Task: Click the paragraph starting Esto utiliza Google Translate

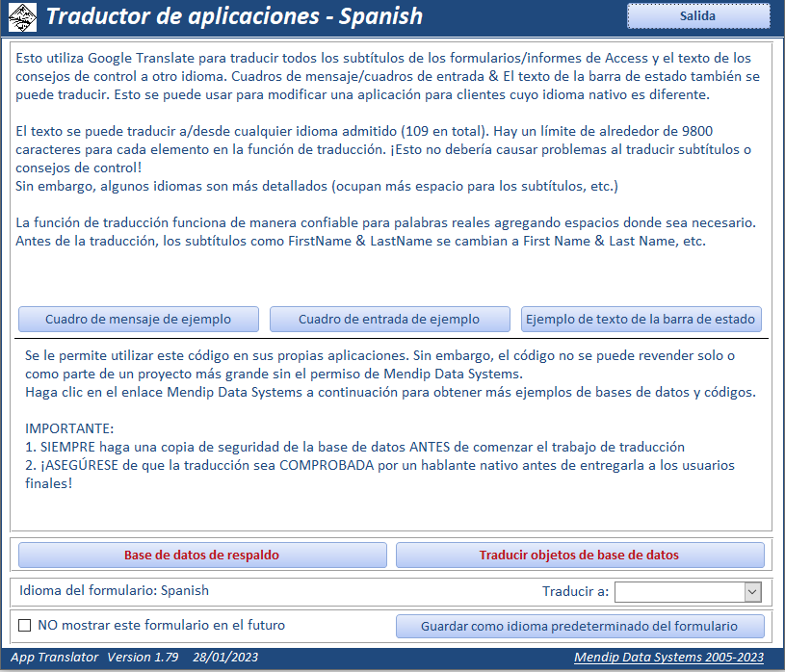Action: click(x=388, y=77)
